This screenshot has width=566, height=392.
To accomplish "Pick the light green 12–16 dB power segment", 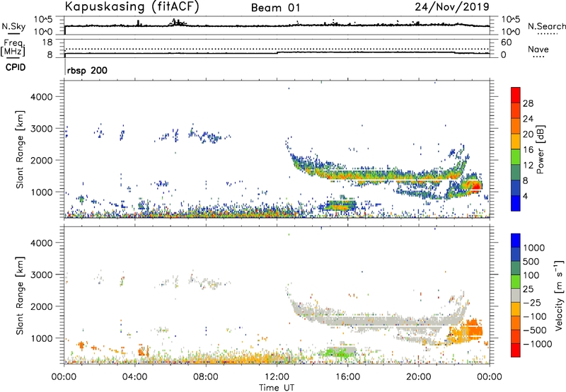I will 516,157.
